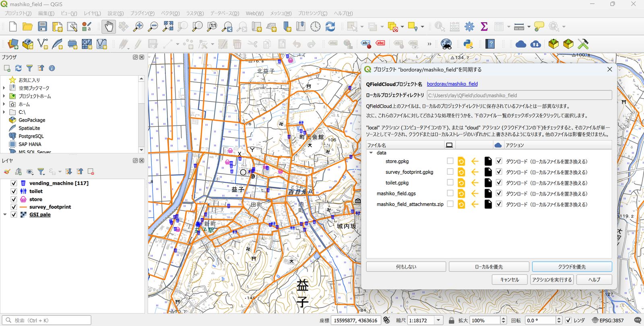Open the project folder icon
This screenshot has width=644, height=326.
(27, 27)
